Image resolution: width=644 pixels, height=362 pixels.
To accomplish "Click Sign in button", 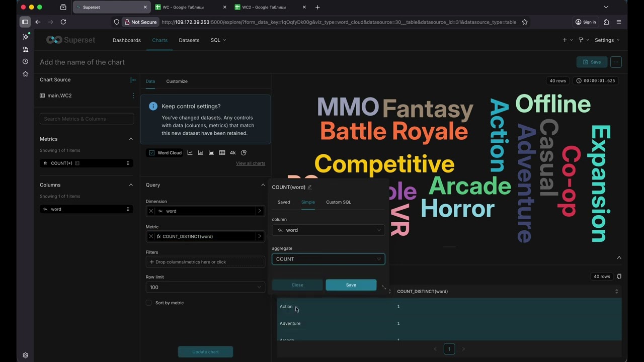I will 586,22.
